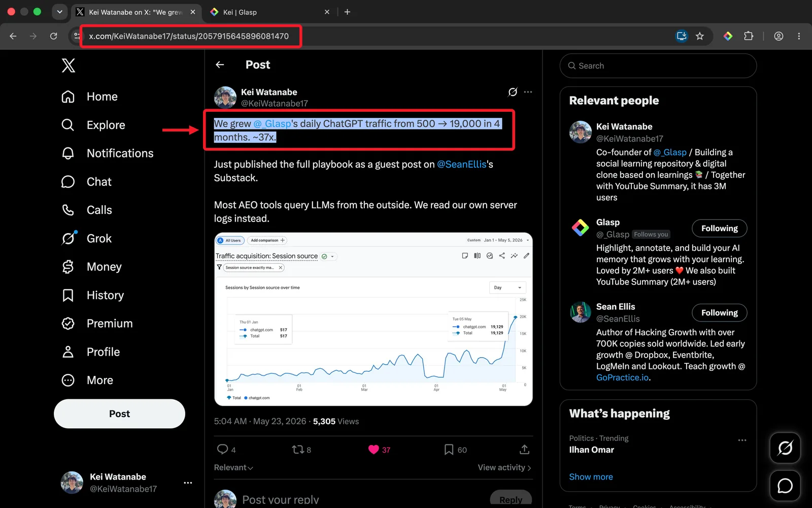Open Kei Watanabe profile in Relevant people

[x=624, y=126]
